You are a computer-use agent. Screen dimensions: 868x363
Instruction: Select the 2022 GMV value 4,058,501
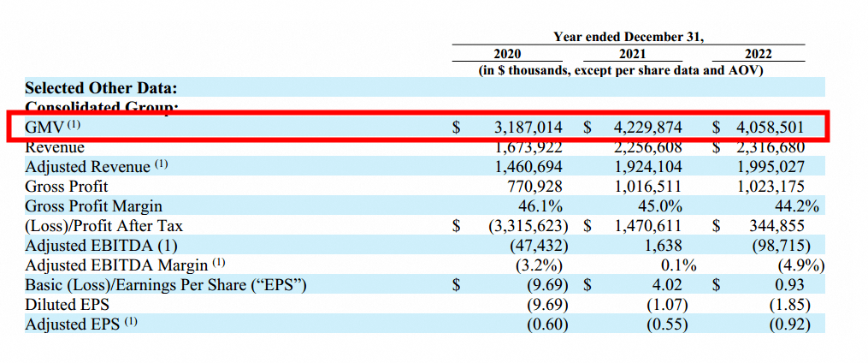[769, 128]
